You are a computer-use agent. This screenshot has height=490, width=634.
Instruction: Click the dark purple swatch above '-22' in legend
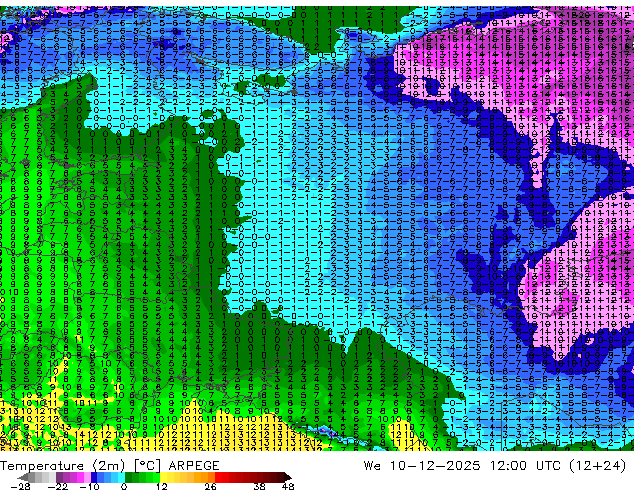click(x=59, y=477)
